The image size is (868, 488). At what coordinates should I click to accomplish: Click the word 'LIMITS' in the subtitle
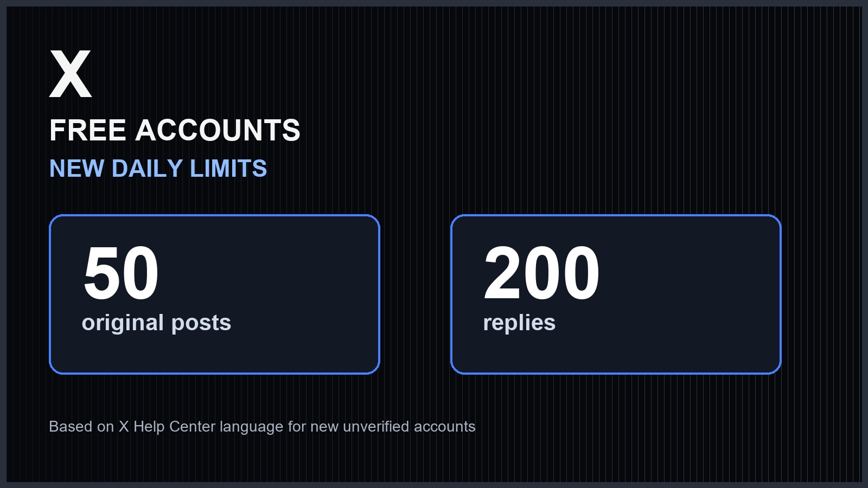[228, 169]
